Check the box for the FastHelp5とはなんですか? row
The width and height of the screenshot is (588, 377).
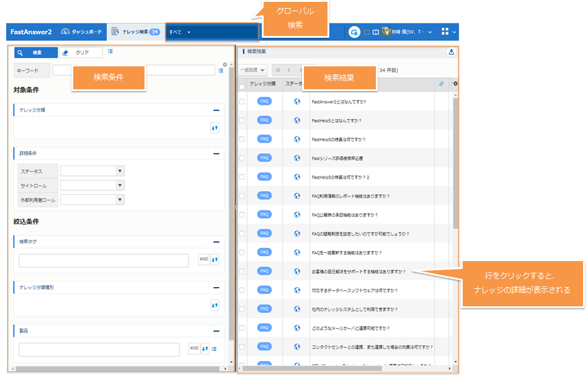[242, 120]
